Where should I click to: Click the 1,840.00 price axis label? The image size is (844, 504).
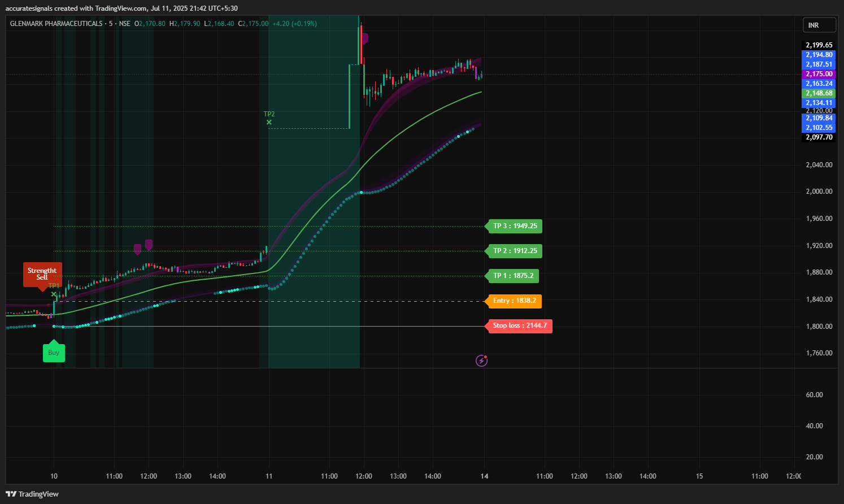click(819, 299)
